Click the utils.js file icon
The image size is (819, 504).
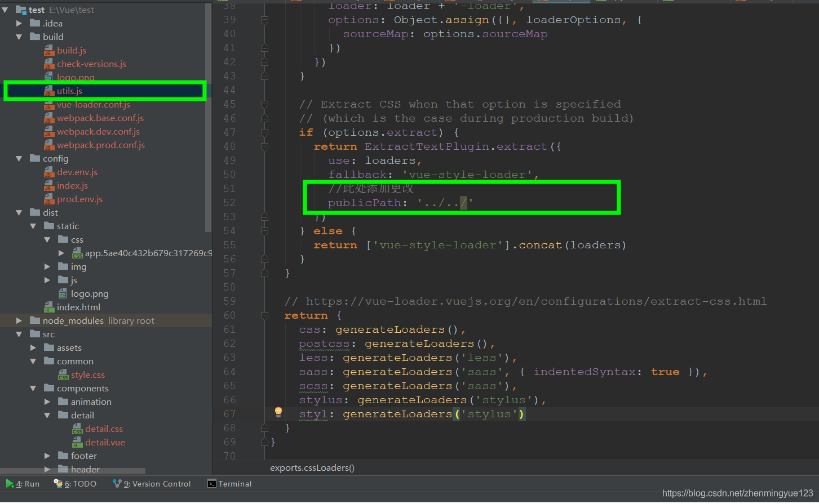(x=49, y=91)
